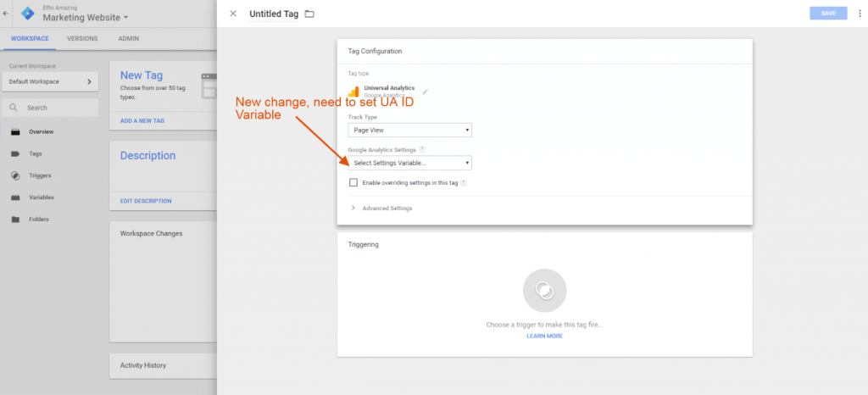Click the help icon beside Google Analytics Settings
Viewport: 868px width, 395px height.
422,149
